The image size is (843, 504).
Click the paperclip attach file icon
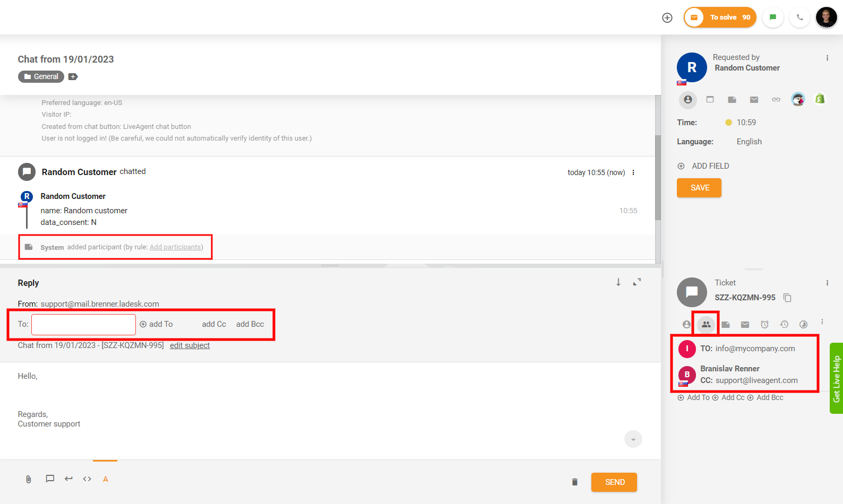[29, 479]
